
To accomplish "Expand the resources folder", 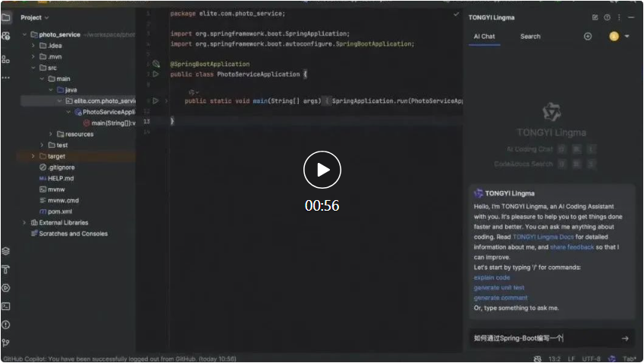I will [51, 134].
